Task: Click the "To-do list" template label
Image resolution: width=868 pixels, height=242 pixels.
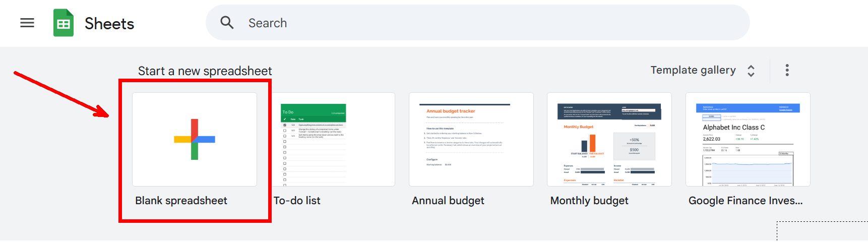Action: 297,201
